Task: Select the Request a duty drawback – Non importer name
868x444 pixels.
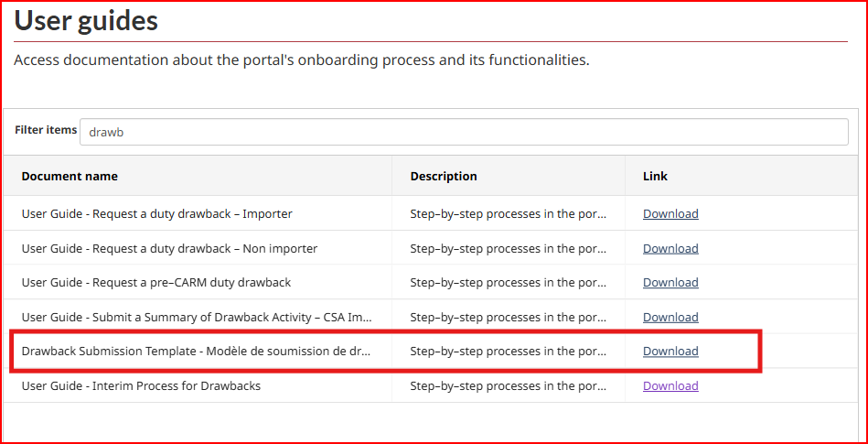Action: (x=169, y=248)
